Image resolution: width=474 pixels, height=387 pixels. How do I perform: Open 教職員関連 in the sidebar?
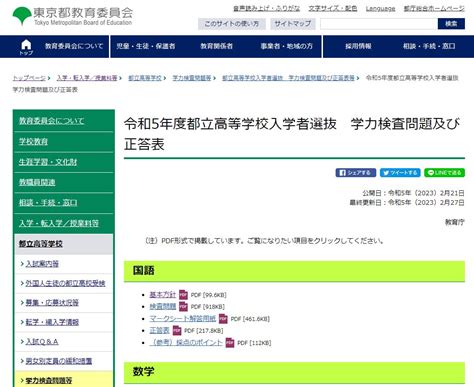pos(37,182)
